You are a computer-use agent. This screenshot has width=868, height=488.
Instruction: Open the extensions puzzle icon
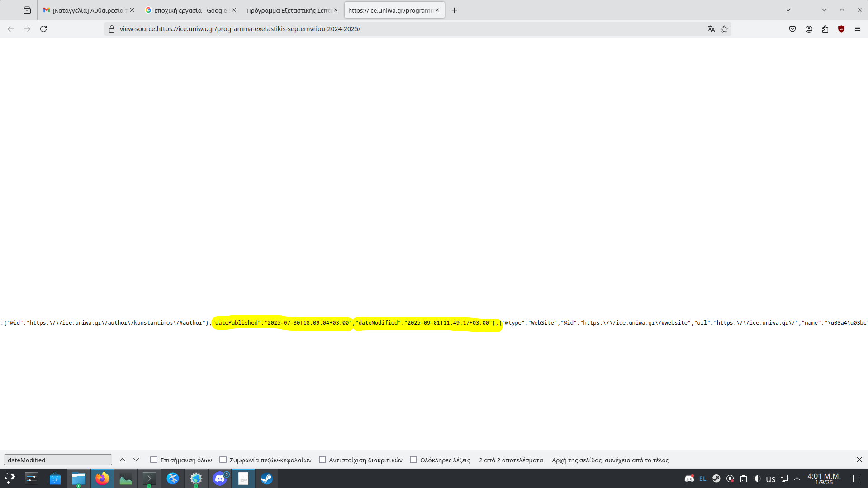[x=825, y=29]
